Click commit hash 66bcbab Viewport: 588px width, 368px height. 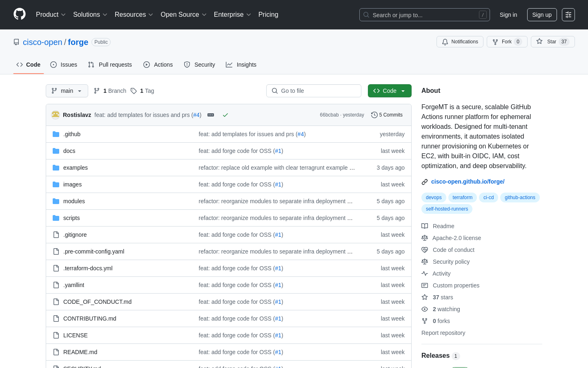pos(329,115)
